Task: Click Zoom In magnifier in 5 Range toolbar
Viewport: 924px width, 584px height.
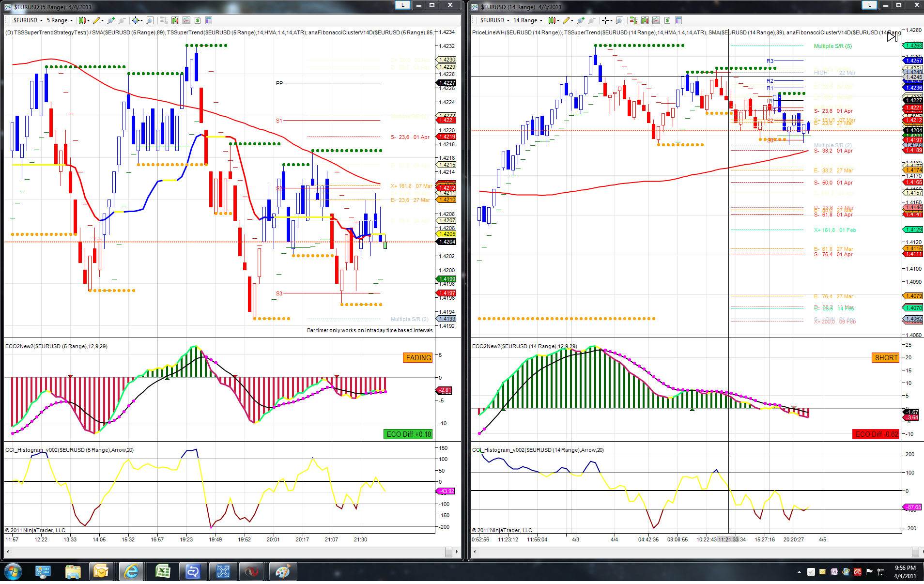Action: coord(111,20)
